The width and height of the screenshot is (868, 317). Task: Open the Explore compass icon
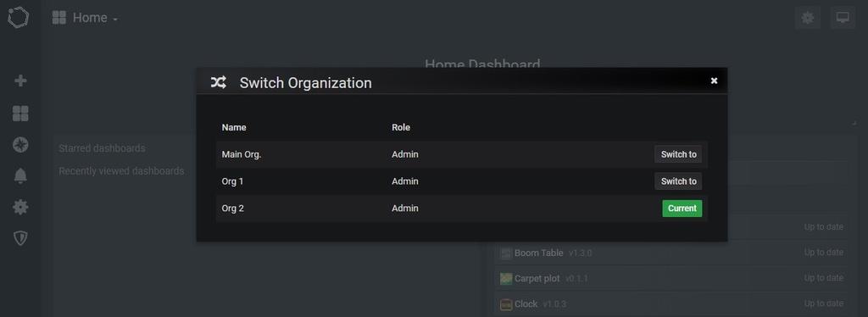pos(20,145)
